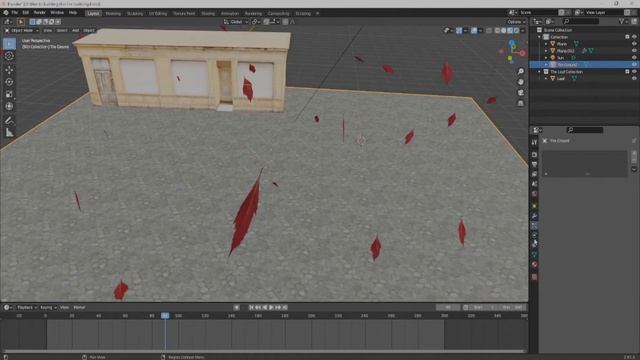The image size is (640, 360).
Task: Hide the Sun object via eye icon
Action: pyautogui.click(x=634, y=58)
